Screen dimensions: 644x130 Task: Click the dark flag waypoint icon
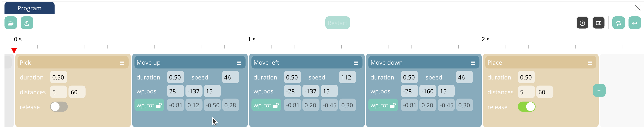pyautogui.click(x=598, y=23)
